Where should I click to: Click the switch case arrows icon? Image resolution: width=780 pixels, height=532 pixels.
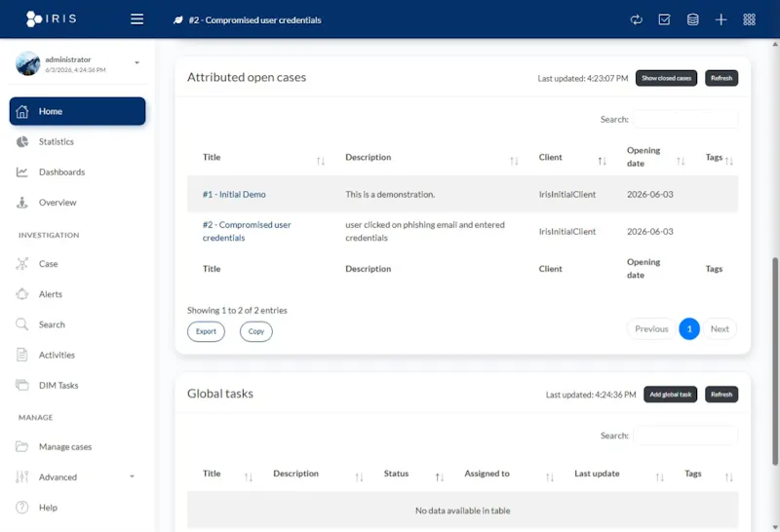pyautogui.click(x=637, y=19)
